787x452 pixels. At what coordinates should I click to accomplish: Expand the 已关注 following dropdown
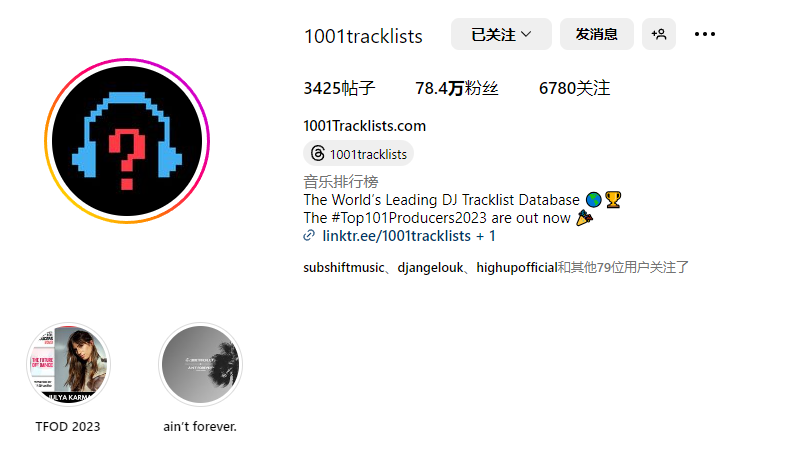[501, 34]
